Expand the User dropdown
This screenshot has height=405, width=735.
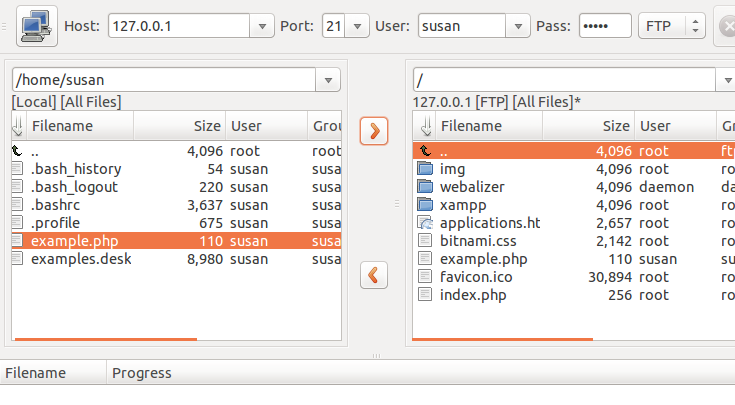(x=518, y=26)
